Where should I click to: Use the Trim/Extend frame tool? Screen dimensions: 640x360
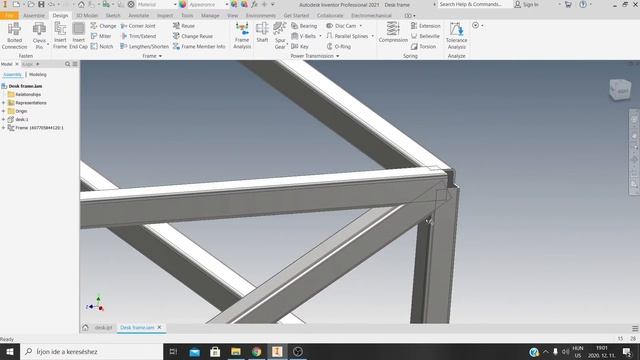point(138,36)
